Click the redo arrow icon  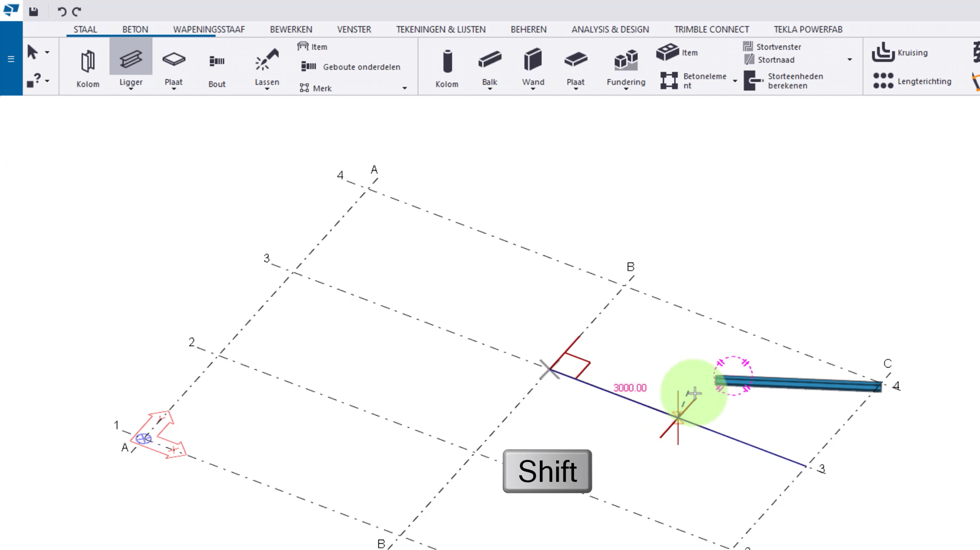[77, 11]
